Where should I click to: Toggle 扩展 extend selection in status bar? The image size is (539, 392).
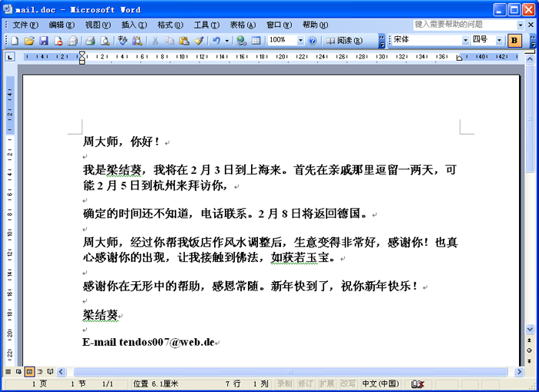pos(326,384)
